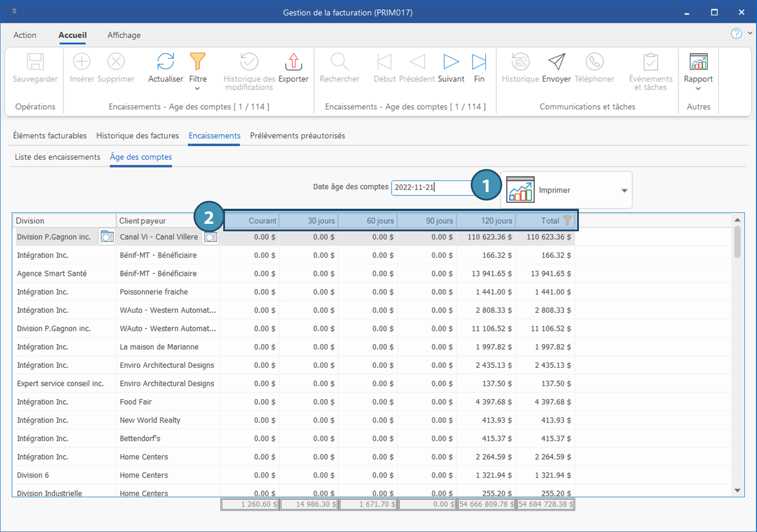Open the Prélèvements préautorisés tab
This screenshot has height=532, width=757.
(x=297, y=136)
